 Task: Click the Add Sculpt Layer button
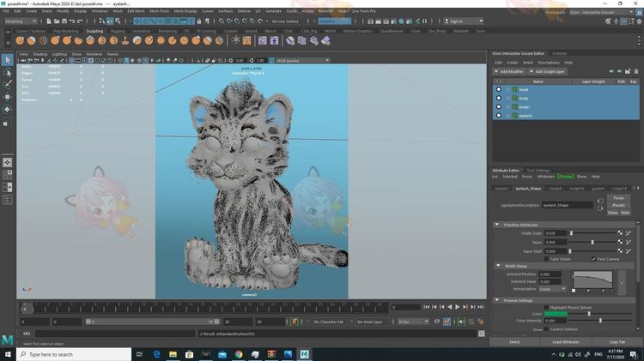pyautogui.click(x=547, y=71)
